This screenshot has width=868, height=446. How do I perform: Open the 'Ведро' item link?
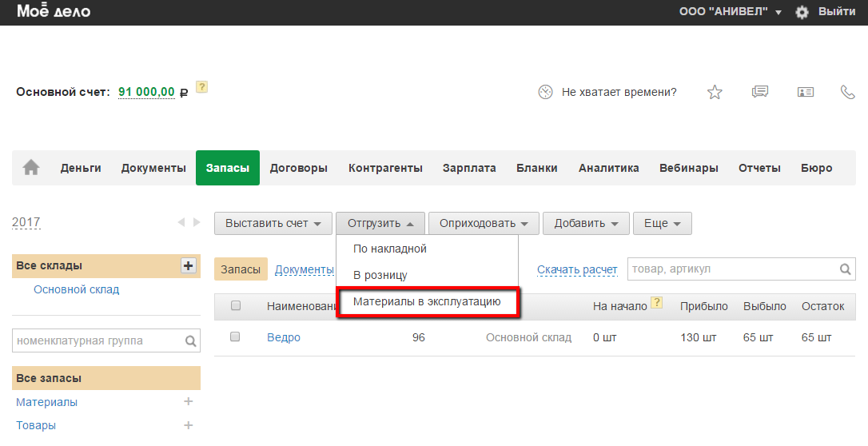(x=284, y=337)
